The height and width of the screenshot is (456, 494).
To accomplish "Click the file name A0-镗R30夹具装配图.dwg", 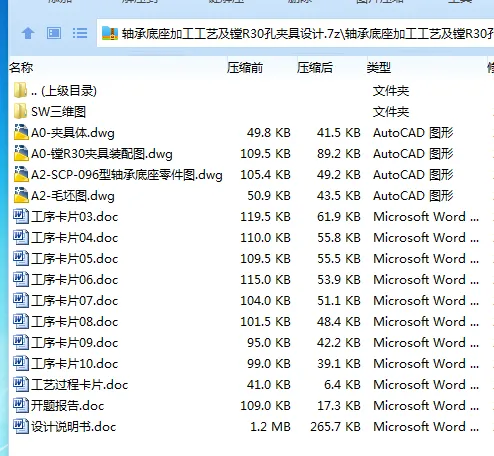I will (x=102, y=154).
